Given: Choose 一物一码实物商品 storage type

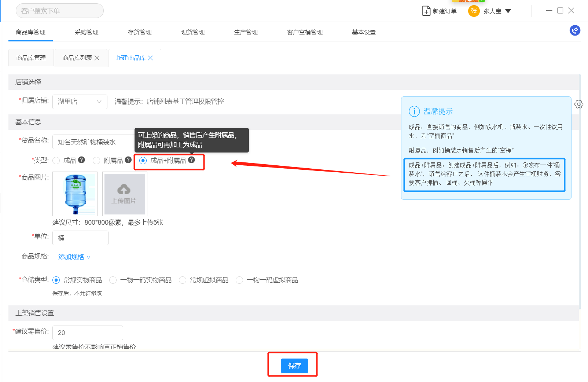Looking at the screenshot, I should [x=113, y=280].
